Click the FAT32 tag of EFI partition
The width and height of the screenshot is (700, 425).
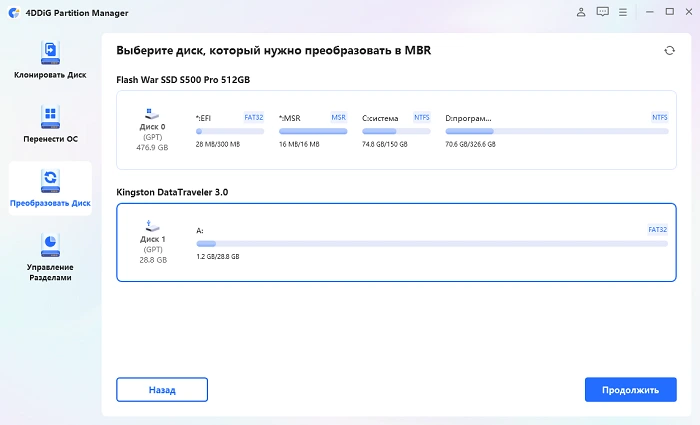(254, 117)
